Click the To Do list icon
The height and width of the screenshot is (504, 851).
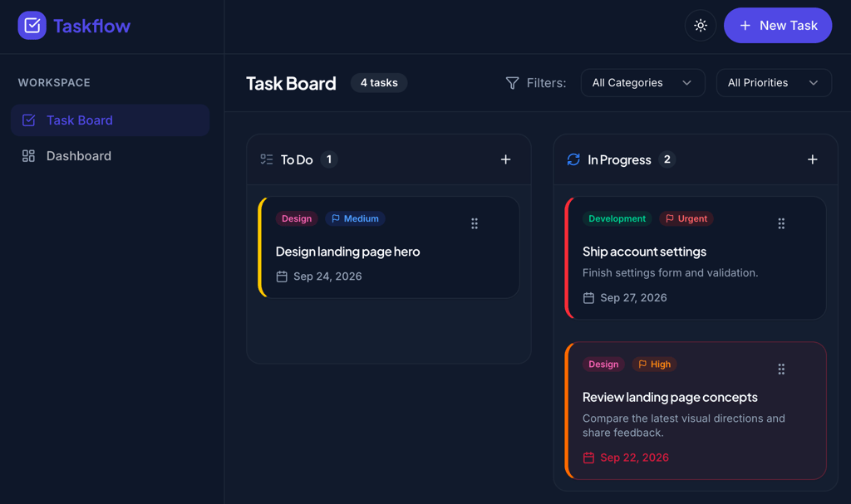point(267,159)
